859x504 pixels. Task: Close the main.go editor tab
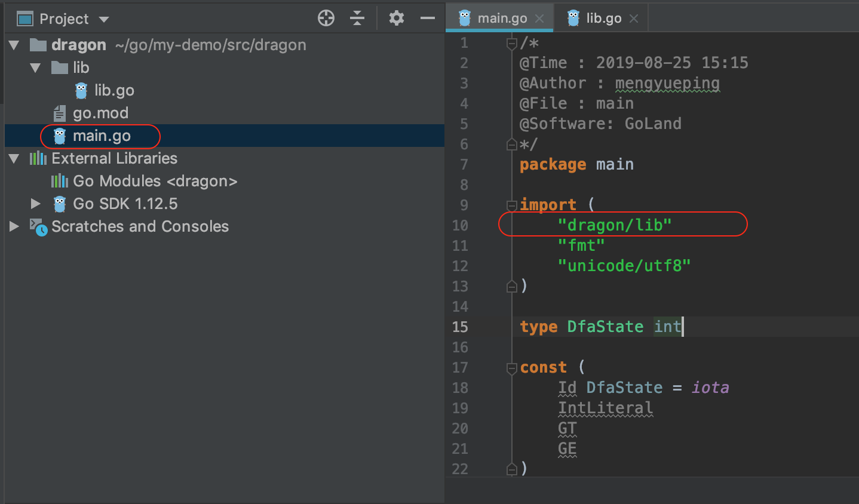pyautogui.click(x=539, y=19)
